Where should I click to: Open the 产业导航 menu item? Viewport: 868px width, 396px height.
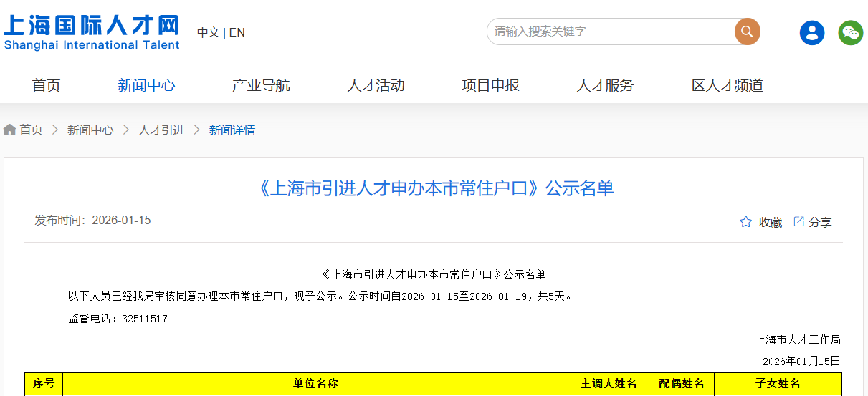[261, 85]
